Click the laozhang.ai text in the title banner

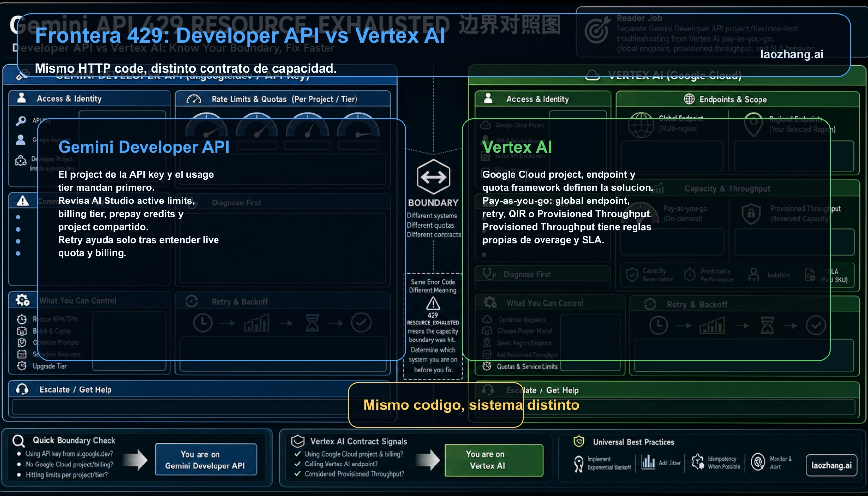tap(792, 54)
